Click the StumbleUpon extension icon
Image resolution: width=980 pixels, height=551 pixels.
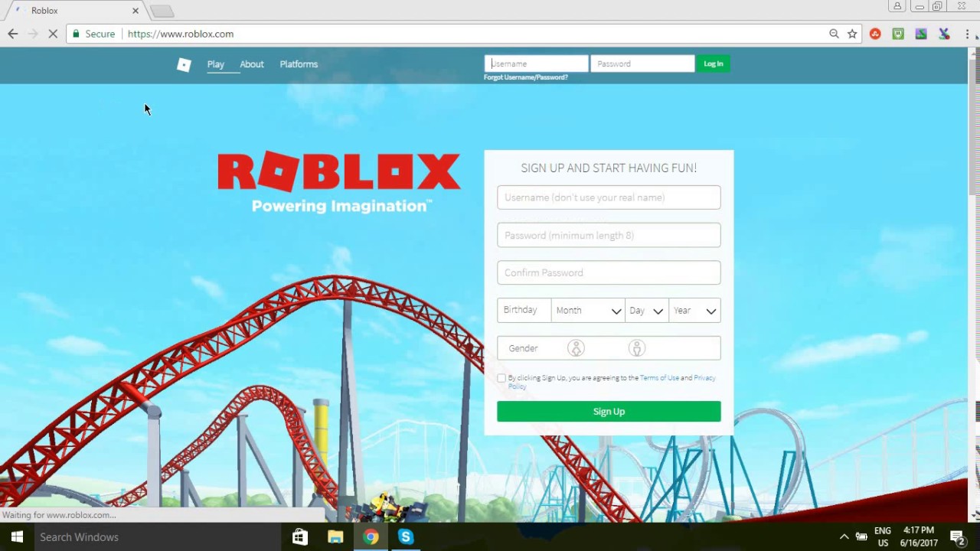pyautogui.click(x=875, y=34)
